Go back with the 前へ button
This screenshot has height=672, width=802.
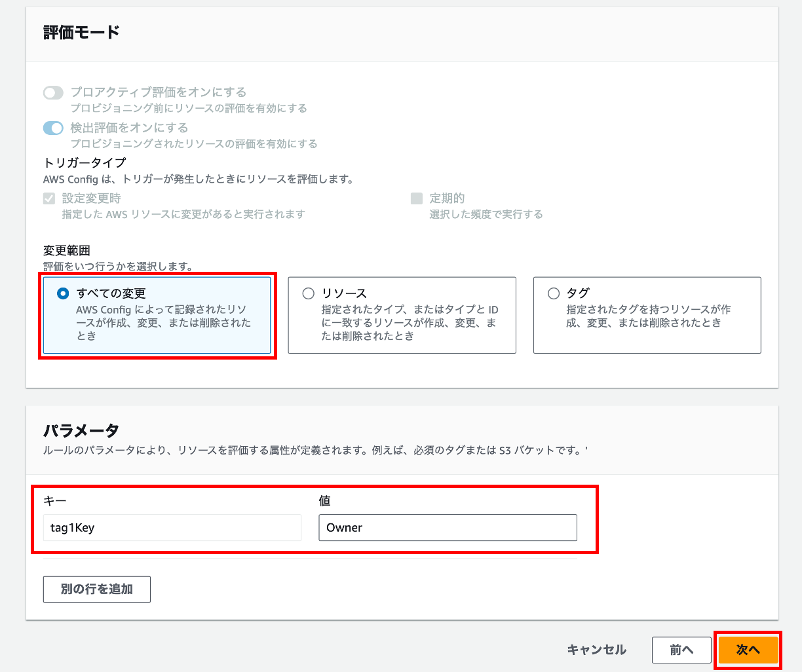pyautogui.click(x=681, y=650)
